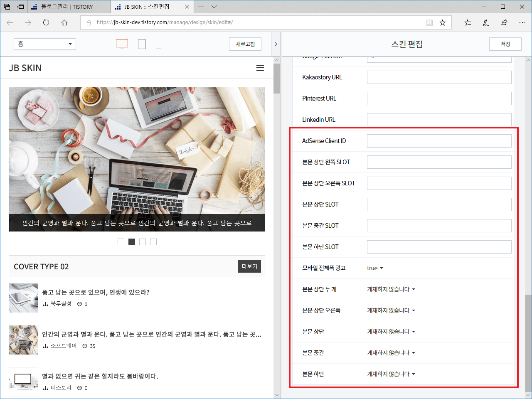Switch to the 블로그관리 | TISTORY tab
Viewport: 532px width, 399px height.
[x=69, y=7]
